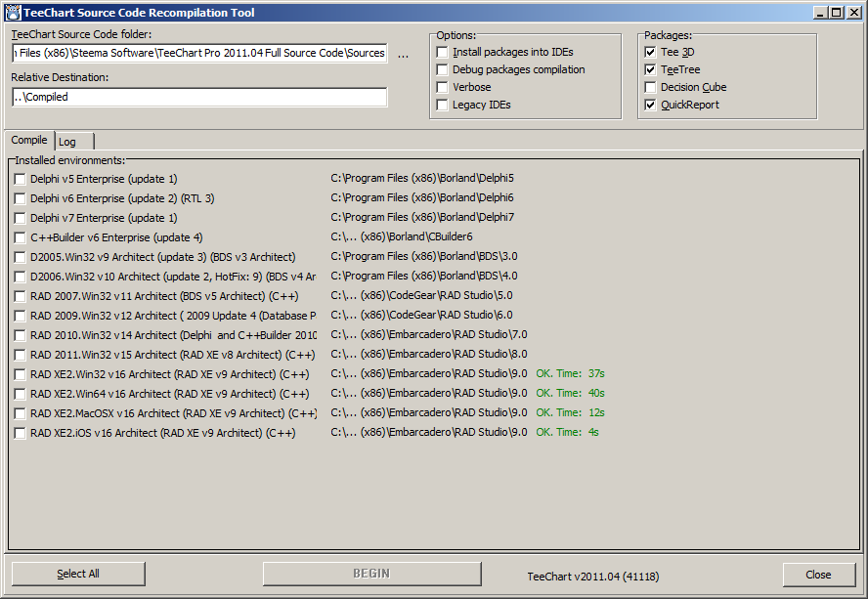Screen dimensions: 868x599
Task: Maximize the Recompilation Tool window
Action: [837, 13]
